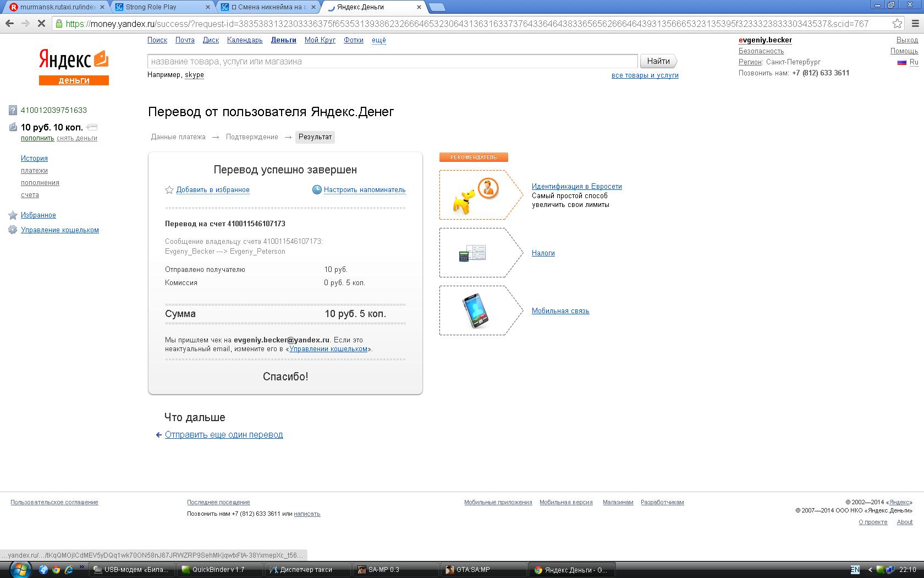Open Поиск in top navigation
Viewport: 924px width, 578px height.
pyautogui.click(x=157, y=40)
